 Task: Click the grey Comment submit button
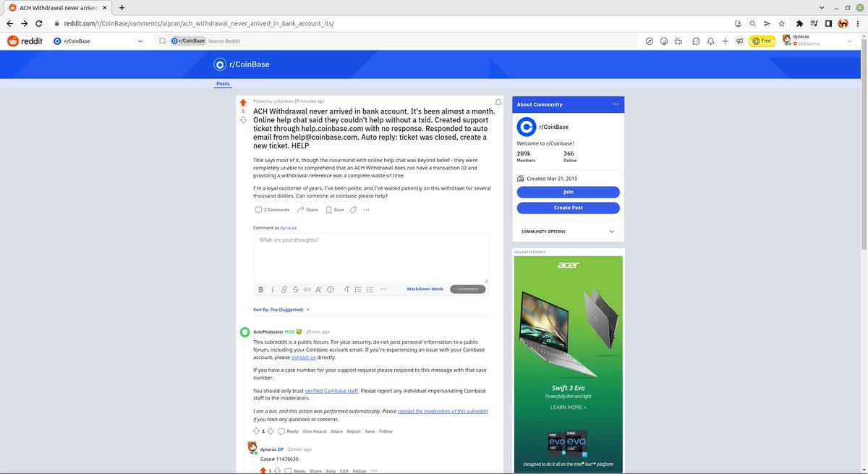(x=467, y=289)
